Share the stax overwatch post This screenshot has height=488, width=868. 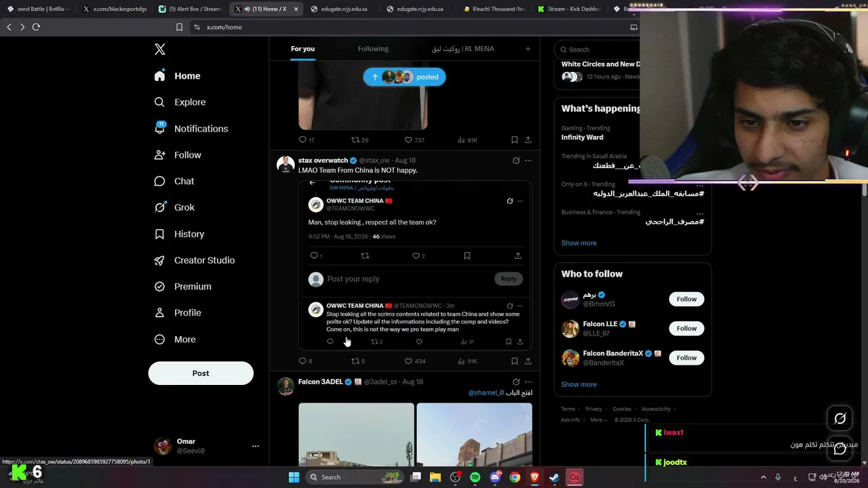click(x=528, y=361)
